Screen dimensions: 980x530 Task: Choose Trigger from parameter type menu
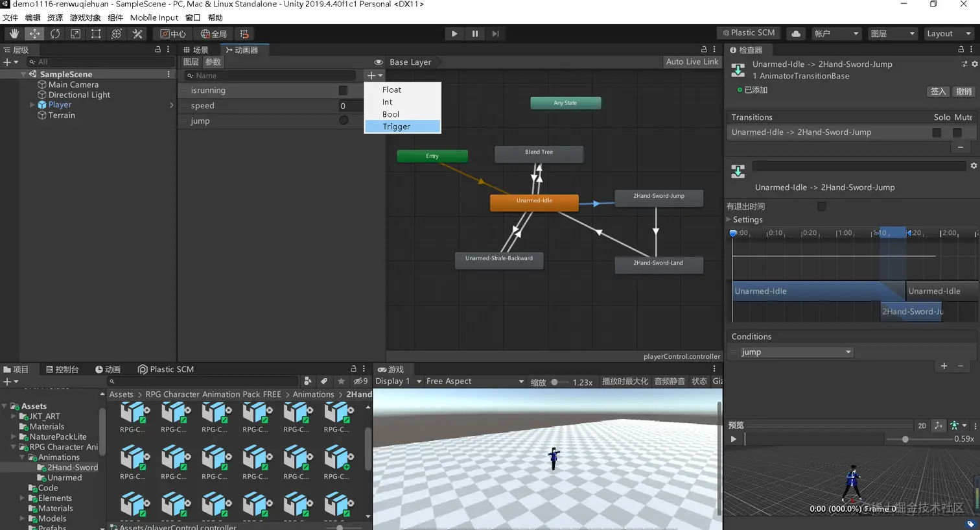402,126
